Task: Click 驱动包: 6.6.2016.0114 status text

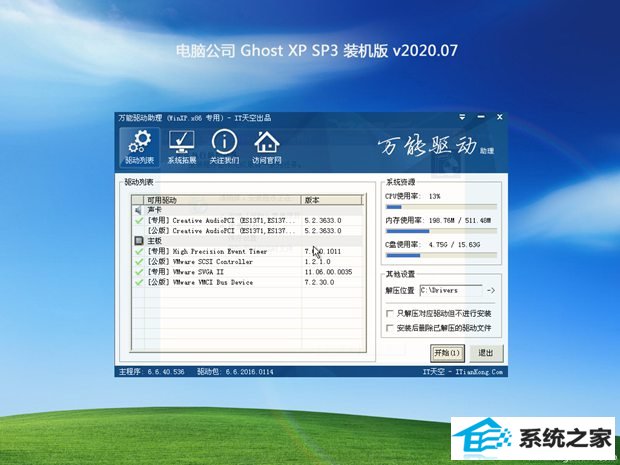Action: 235,372
